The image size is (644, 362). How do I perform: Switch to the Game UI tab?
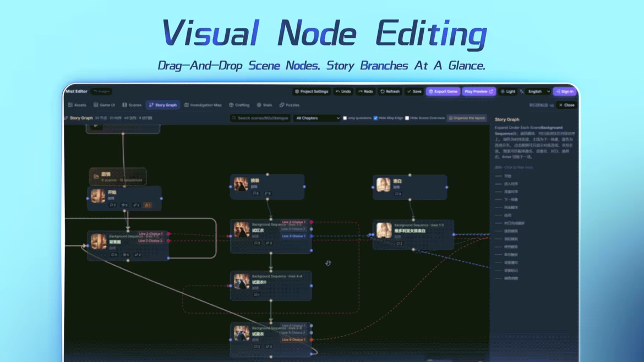105,105
